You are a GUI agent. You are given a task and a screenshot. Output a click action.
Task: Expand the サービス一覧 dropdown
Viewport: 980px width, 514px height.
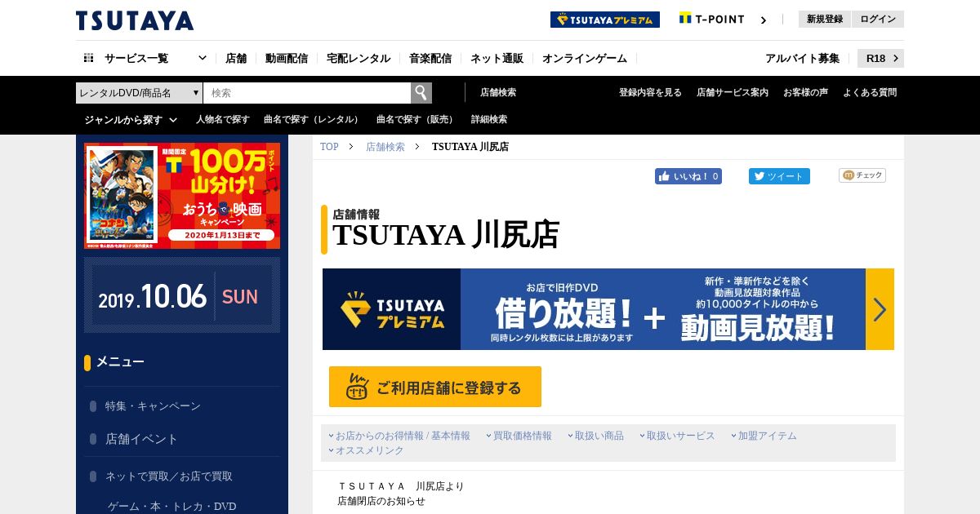coord(203,58)
